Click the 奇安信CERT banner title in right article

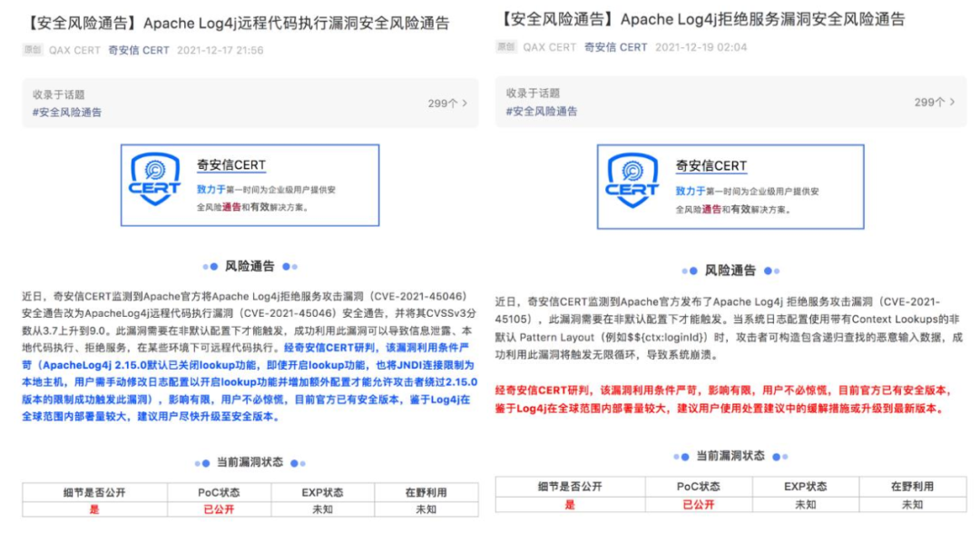711,166
